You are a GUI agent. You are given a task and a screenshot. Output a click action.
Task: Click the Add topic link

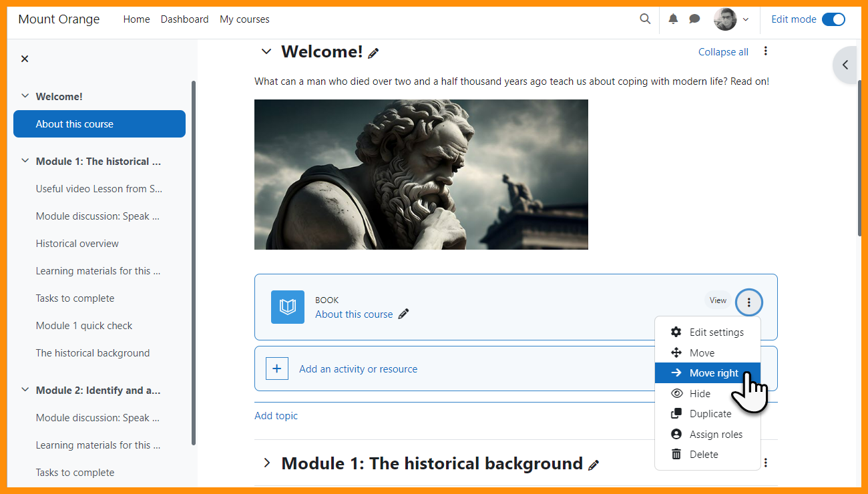point(276,416)
